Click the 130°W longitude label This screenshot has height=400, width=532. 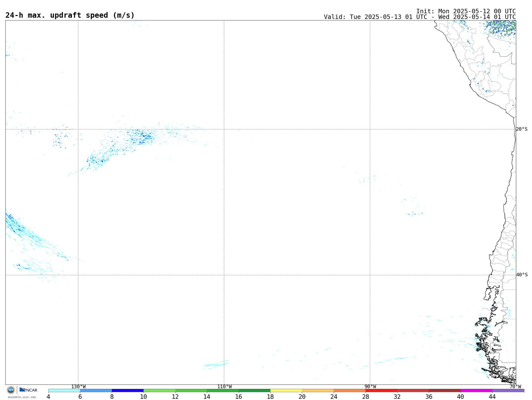(x=79, y=387)
